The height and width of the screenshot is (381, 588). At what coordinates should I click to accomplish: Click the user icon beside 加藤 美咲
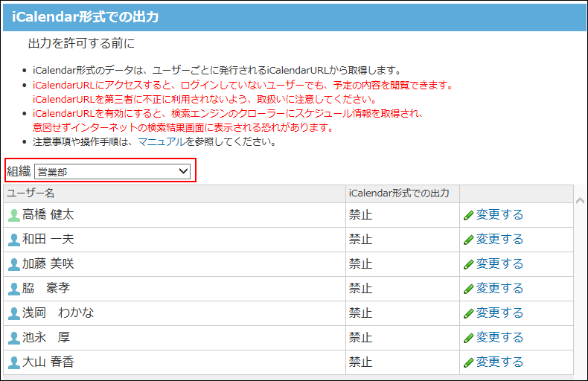pyautogui.click(x=14, y=264)
